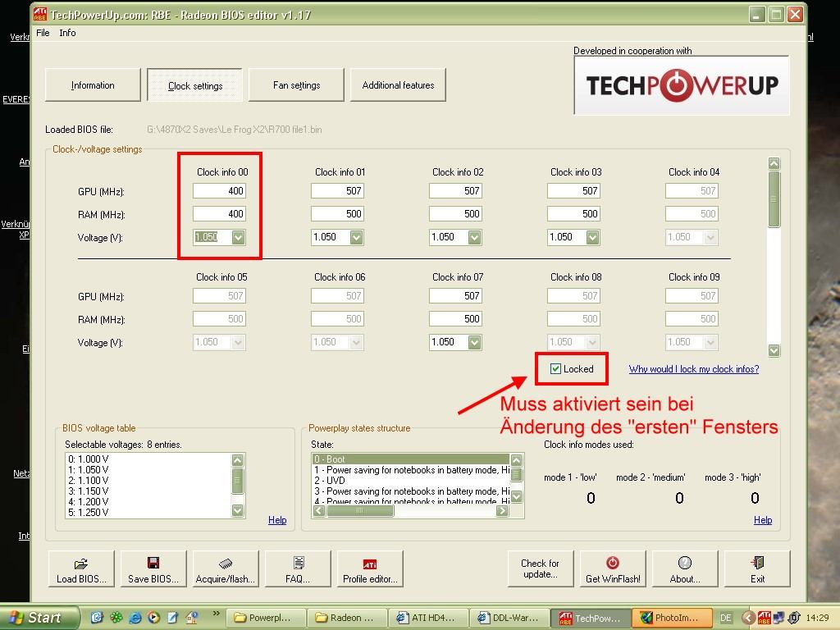Screen dimensions: 840x630
Task: Open Clock info 05 voltage dropdown
Action: [x=239, y=342]
